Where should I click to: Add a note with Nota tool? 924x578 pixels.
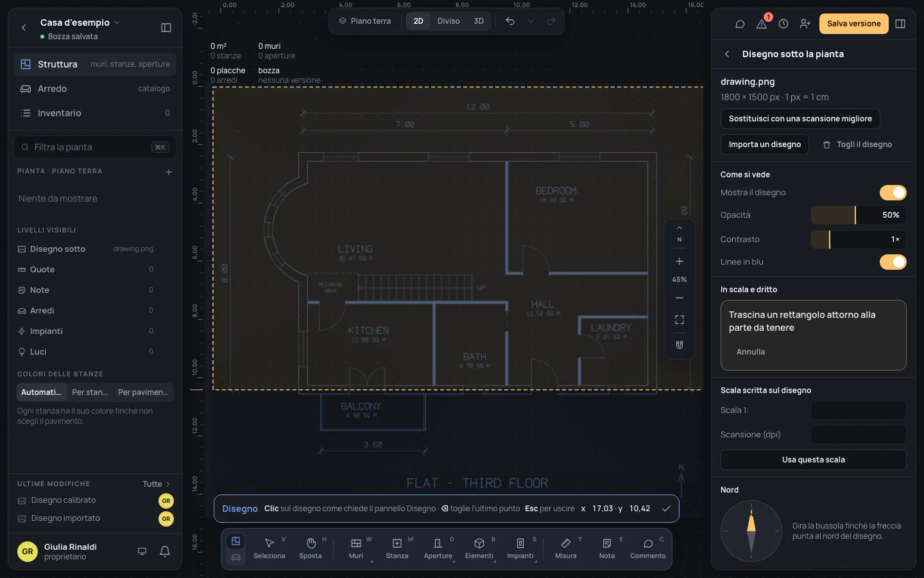[607, 548]
